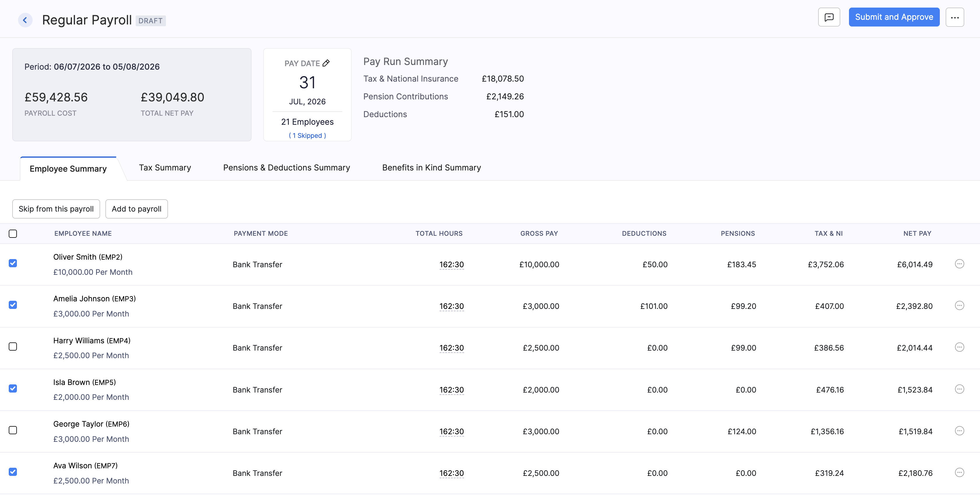This screenshot has height=496, width=980.
Task: Click Isla Brown (EMP5) name
Action: (x=84, y=382)
